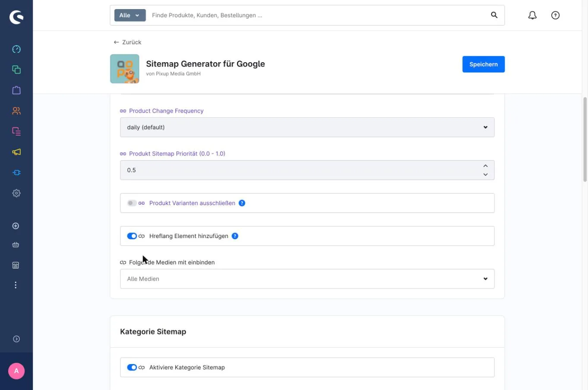Viewport: 588px width, 390px height.
Task: Disable the Aktiviere Kategorie Sitemap switch
Action: 132,367
